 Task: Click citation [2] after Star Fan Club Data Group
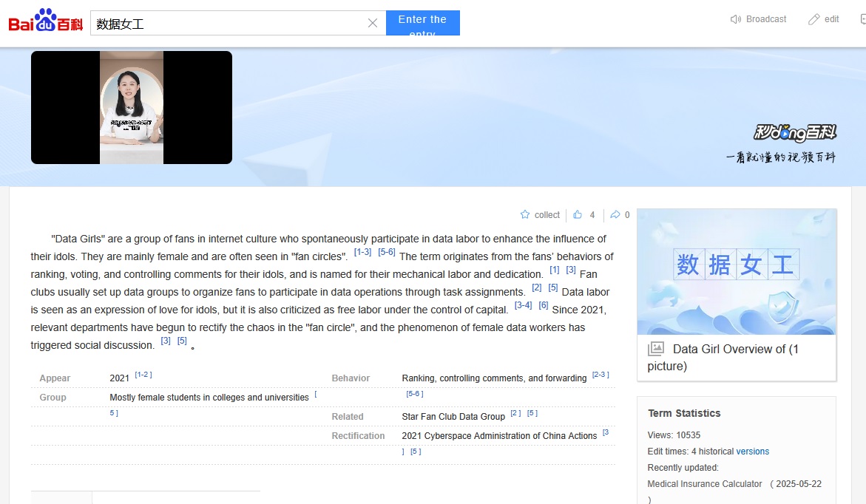click(x=515, y=413)
